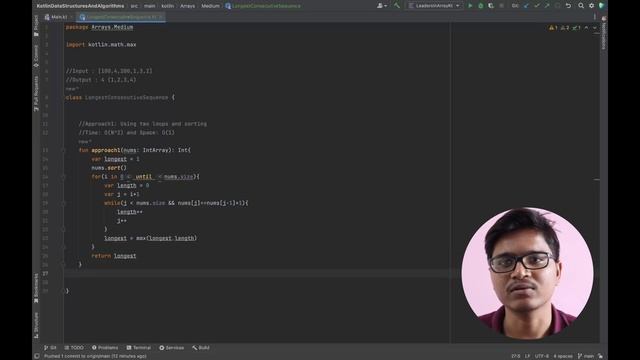Rollback changes with the undo arrow icon

(x=568, y=6)
